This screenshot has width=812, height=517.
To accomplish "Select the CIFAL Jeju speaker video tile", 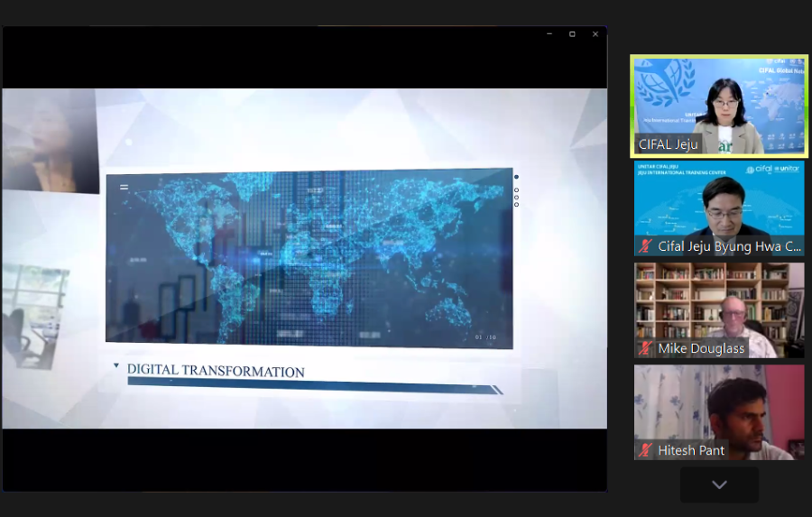I will point(719,106).
